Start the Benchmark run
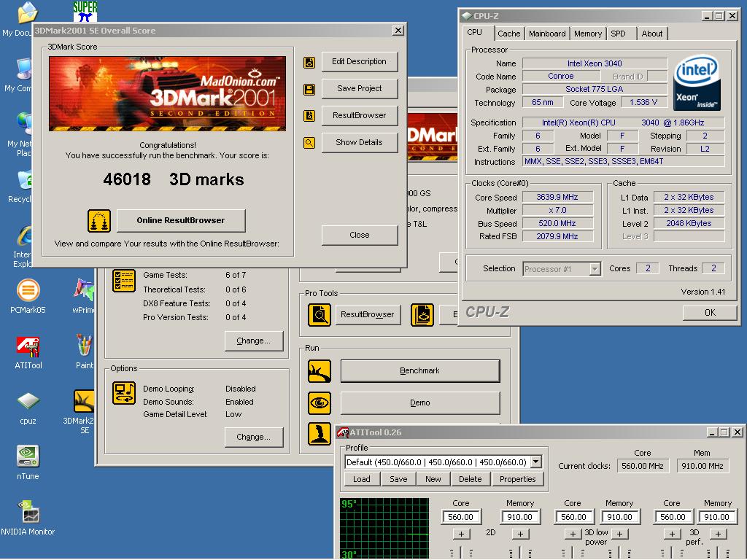This screenshot has width=747, height=560. pos(420,371)
